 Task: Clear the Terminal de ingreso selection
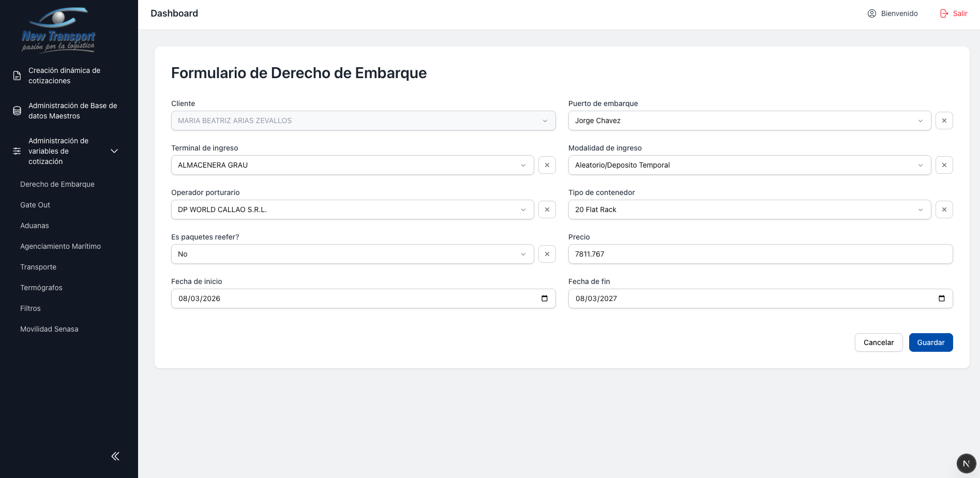[x=547, y=165]
